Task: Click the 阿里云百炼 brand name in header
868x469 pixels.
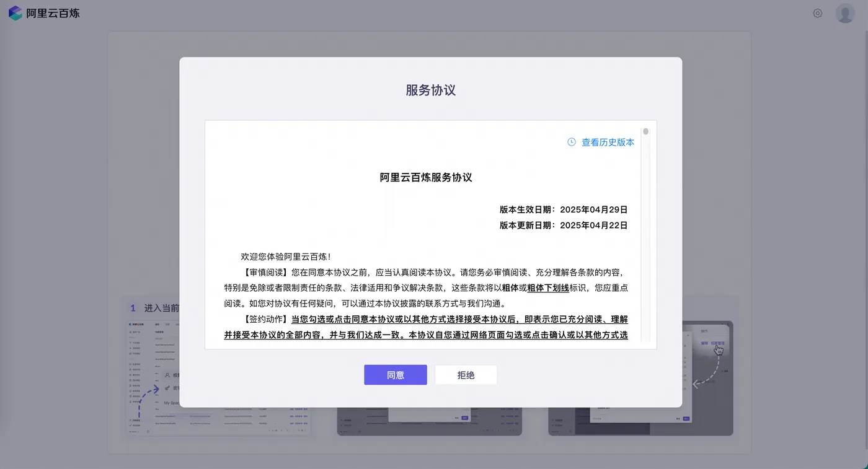Action: click(x=53, y=13)
